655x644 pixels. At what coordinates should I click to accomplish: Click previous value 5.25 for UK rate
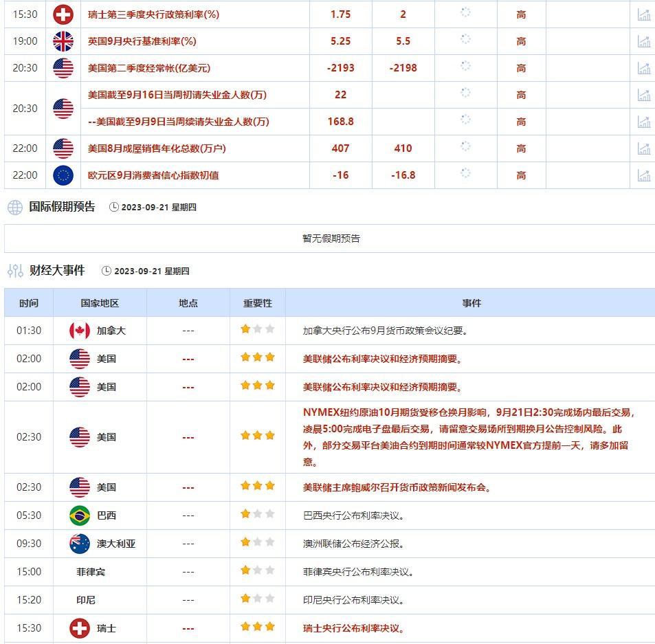(x=340, y=41)
